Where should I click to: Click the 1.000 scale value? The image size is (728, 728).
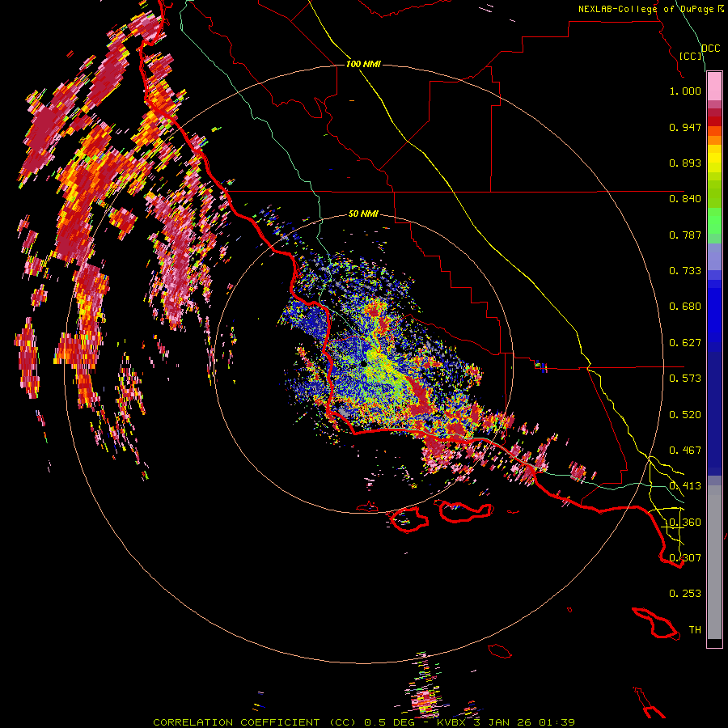tap(685, 91)
